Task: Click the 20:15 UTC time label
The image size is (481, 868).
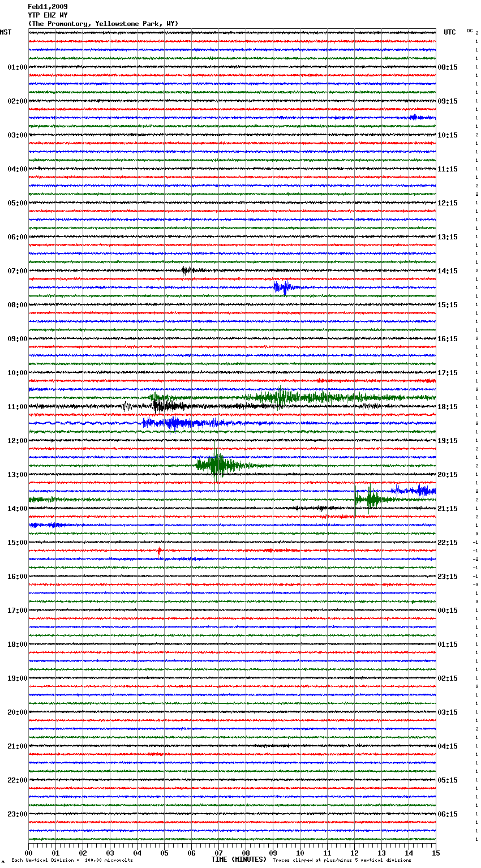Action: tap(448, 475)
